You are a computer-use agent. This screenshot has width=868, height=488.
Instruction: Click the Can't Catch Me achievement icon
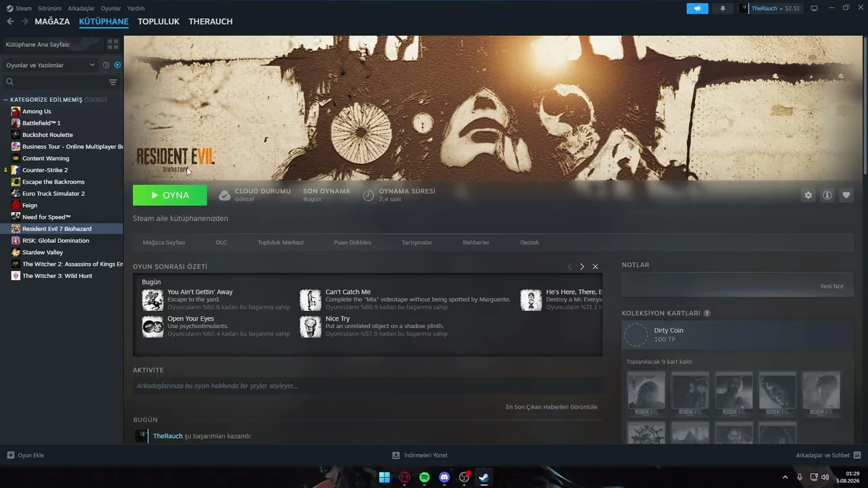pyautogui.click(x=311, y=300)
